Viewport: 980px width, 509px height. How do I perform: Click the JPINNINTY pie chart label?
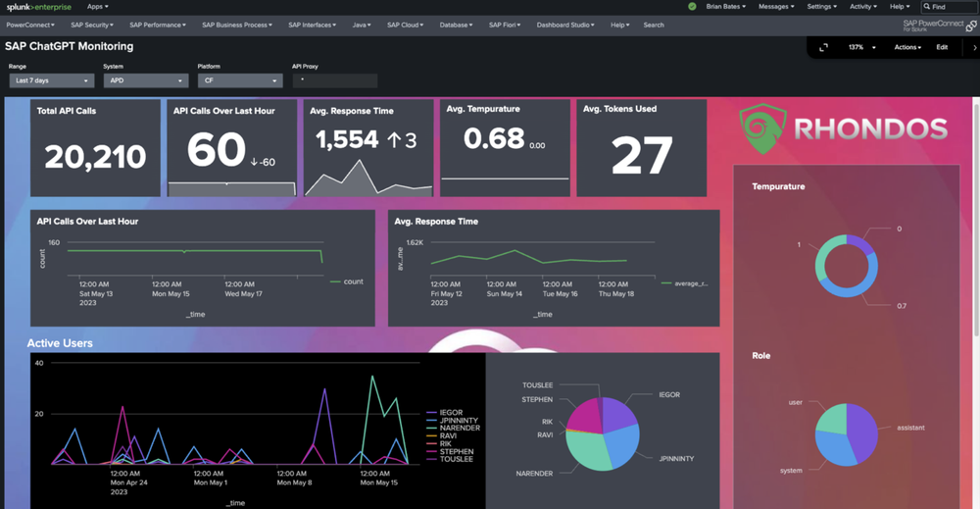677,459
